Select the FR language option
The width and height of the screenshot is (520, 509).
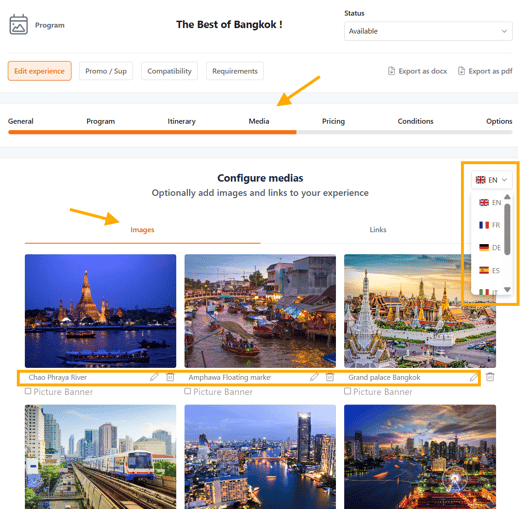pyautogui.click(x=489, y=225)
